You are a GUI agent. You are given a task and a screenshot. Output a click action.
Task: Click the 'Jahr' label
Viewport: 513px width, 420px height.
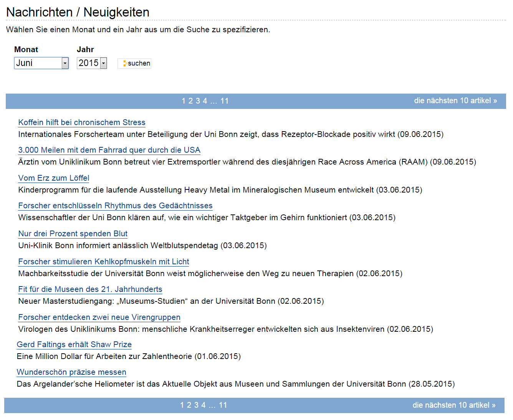(x=85, y=49)
